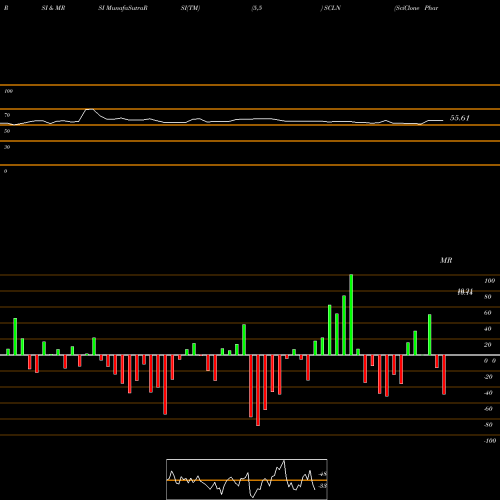Click the '(5,5' parameter text in header
The height and width of the screenshot is (500, 500).
[257, 8]
